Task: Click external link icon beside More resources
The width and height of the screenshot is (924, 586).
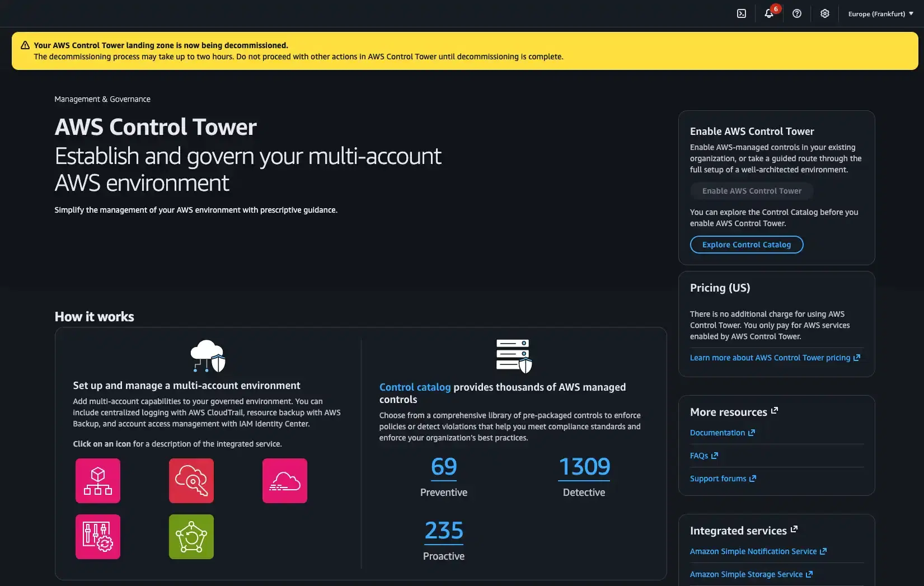Action: 775,411
